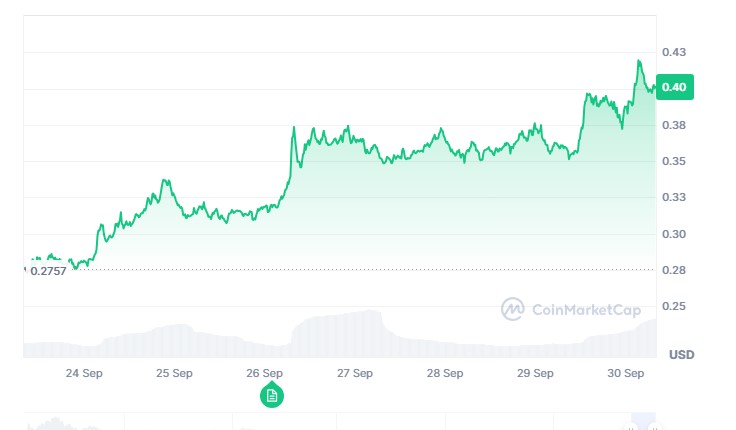Click the highlighted range window in navigator
The width and height of the screenshot is (736, 430).
(x=644, y=421)
